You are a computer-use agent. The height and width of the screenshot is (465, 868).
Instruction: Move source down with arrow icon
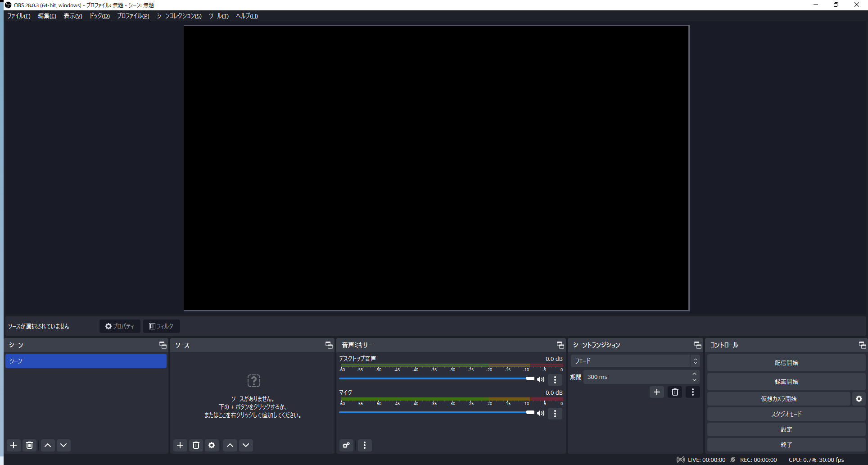tap(246, 445)
